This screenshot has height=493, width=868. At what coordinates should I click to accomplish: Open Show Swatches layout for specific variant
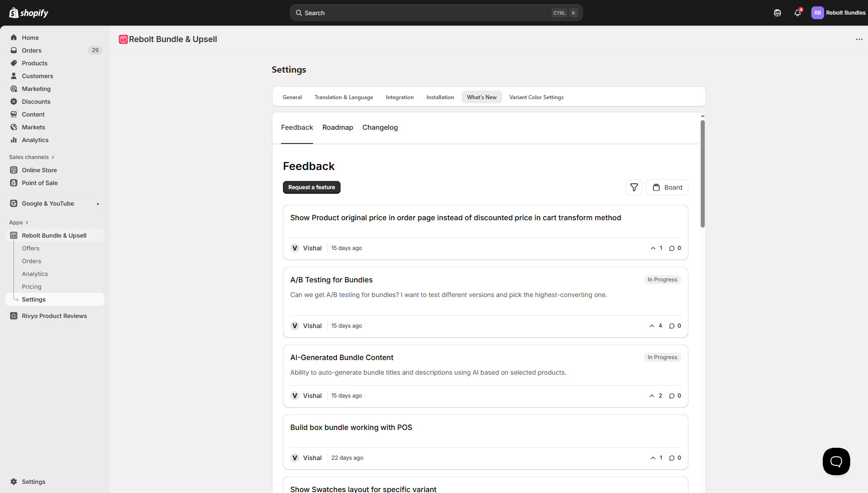363,489
